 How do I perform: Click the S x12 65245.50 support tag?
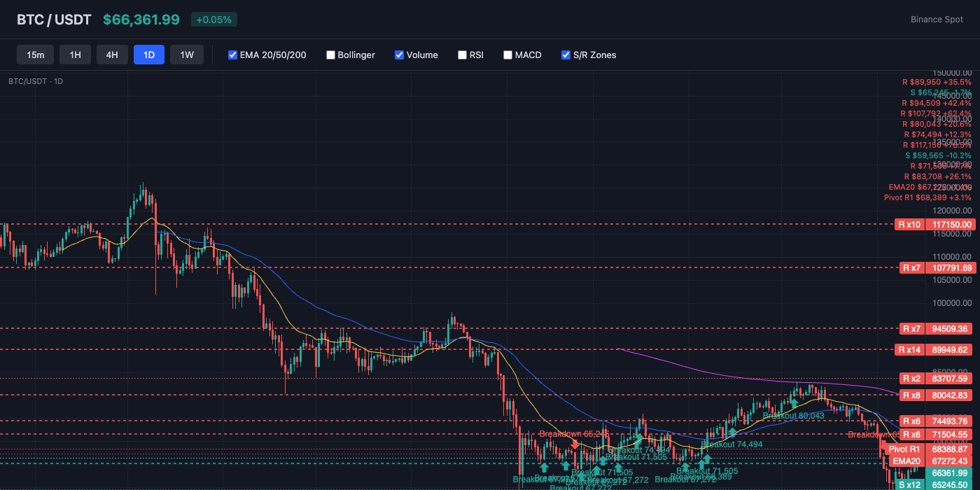click(935, 484)
